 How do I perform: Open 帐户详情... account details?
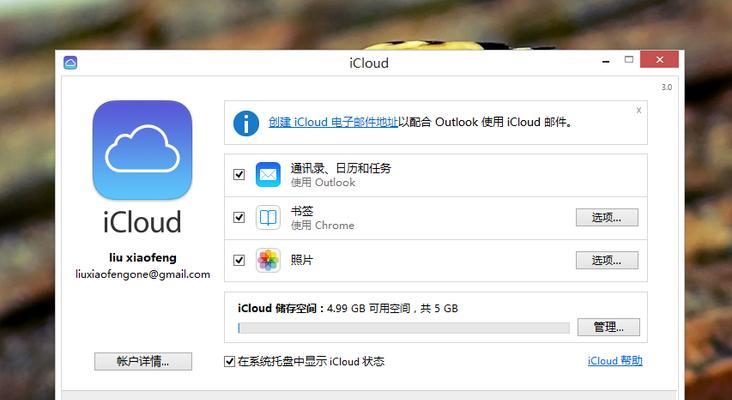[143, 361]
